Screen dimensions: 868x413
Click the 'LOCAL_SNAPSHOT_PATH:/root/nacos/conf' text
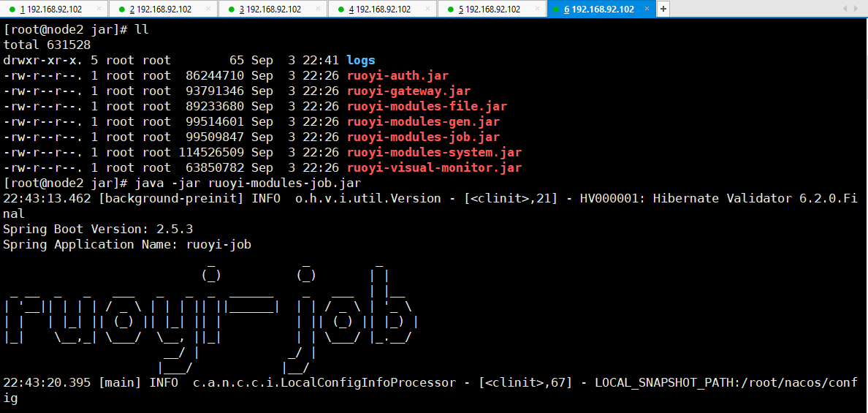(726, 382)
